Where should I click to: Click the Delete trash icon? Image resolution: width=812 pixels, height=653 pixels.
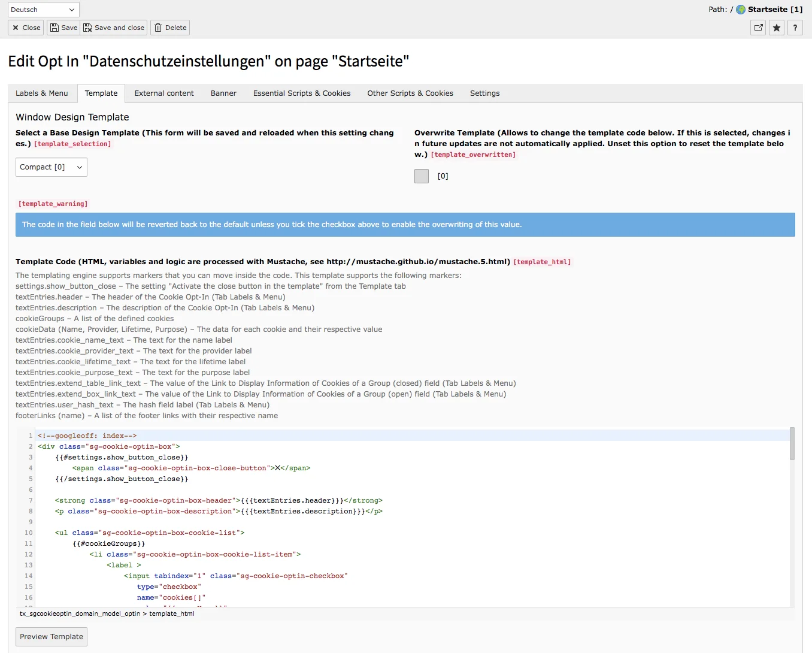click(157, 28)
